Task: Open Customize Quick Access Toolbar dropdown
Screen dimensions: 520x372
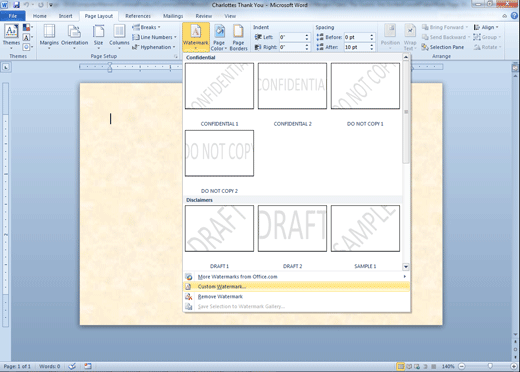Action: (51, 5)
